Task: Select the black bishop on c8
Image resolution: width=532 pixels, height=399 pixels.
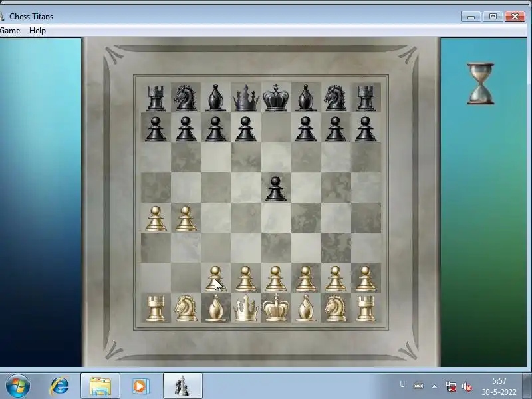Action: (215, 98)
